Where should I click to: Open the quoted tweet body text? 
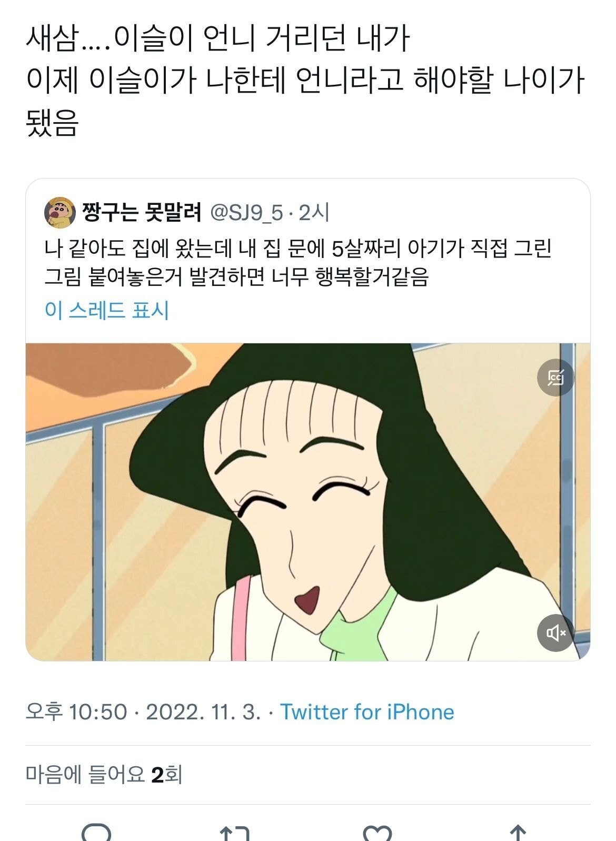click(298, 262)
